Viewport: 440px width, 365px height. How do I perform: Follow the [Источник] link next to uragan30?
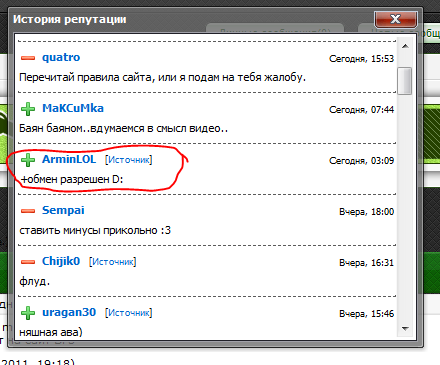coord(129,313)
